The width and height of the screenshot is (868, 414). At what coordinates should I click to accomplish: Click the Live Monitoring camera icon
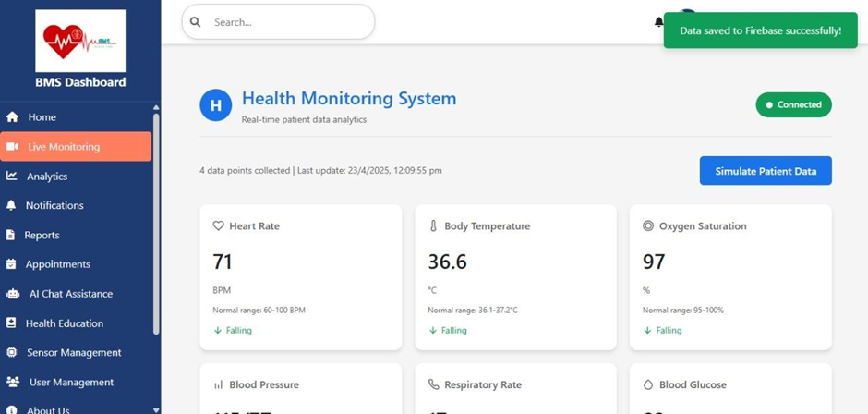(x=12, y=147)
